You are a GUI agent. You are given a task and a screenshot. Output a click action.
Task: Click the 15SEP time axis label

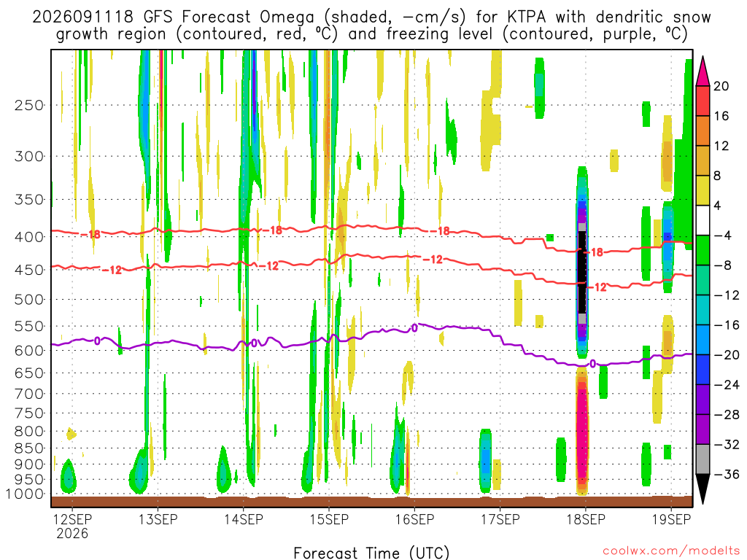point(329,519)
